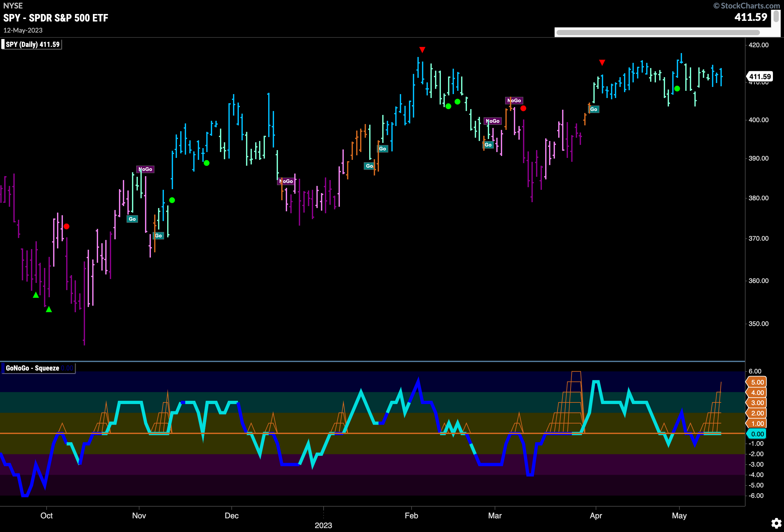Click the NoGo flag at end of February
The height and width of the screenshot is (532, 784).
tap(493, 121)
